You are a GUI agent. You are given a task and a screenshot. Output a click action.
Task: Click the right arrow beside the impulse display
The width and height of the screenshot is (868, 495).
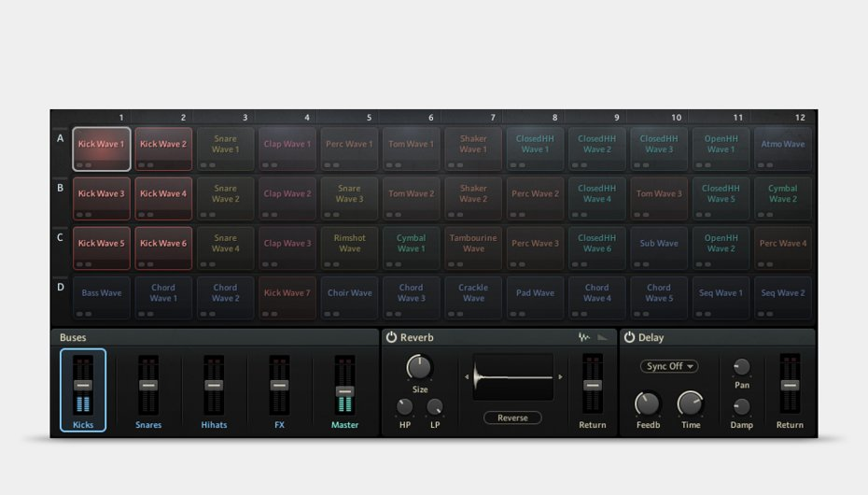coord(560,377)
